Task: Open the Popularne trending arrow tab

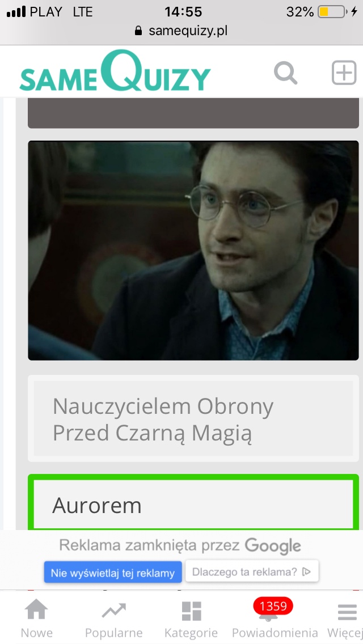Action: pyautogui.click(x=114, y=618)
